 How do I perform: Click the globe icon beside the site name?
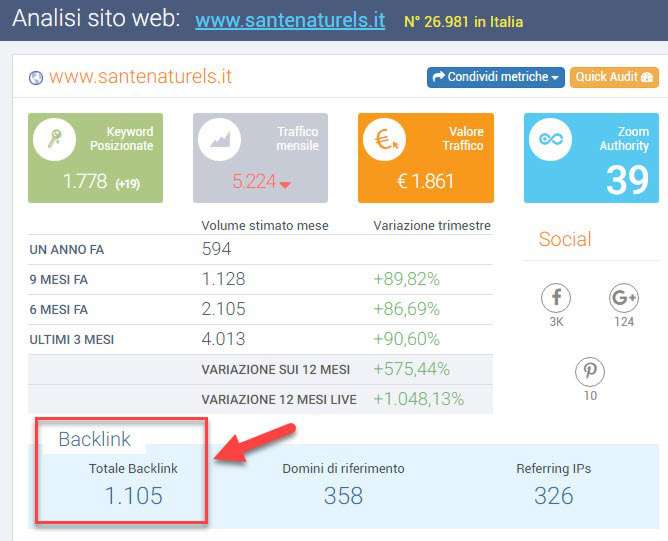click(x=36, y=78)
